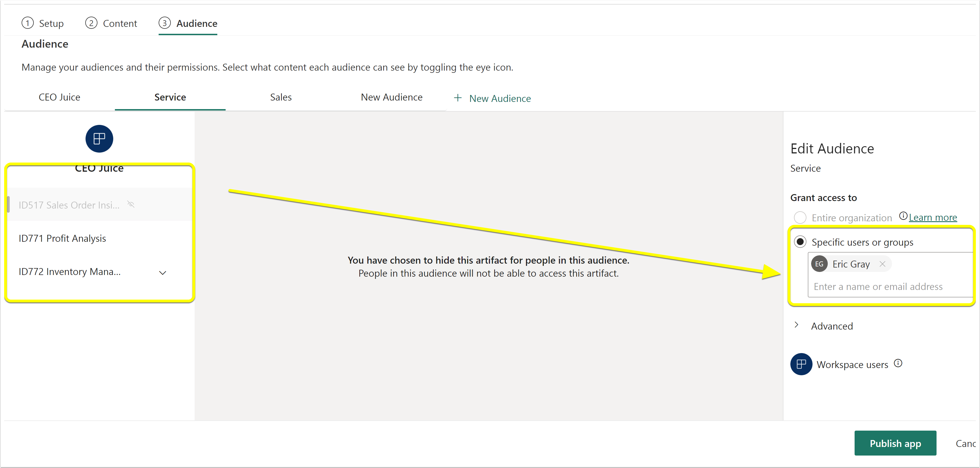Click Workspace users label
Image resolution: width=980 pixels, height=468 pixels.
pyautogui.click(x=852, y=364)
